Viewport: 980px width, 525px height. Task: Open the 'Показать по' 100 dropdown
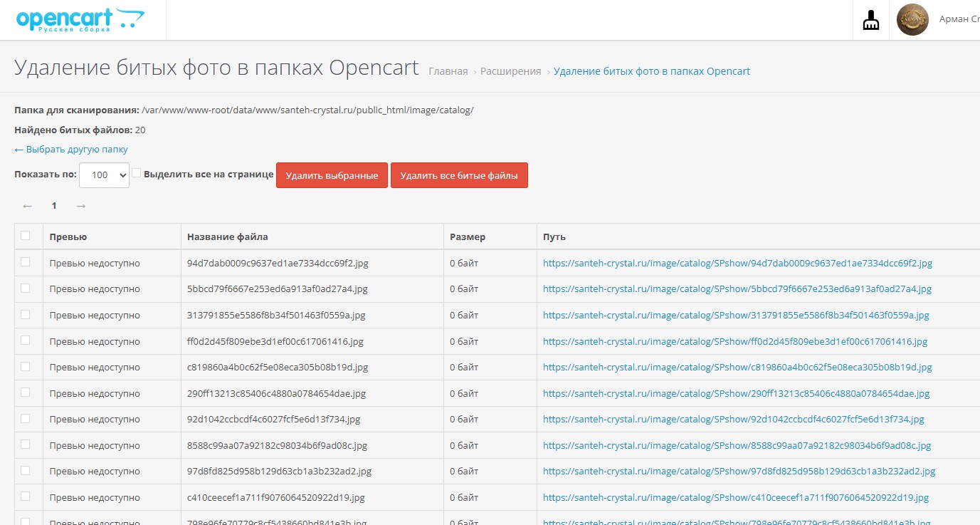pyautogui.click(x=104, y=175)
